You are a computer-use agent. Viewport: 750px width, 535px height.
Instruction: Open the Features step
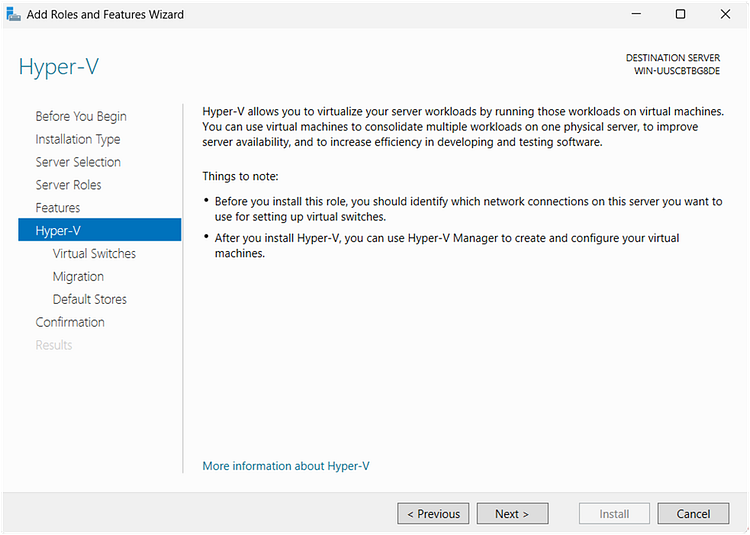(x=57, y=208)
